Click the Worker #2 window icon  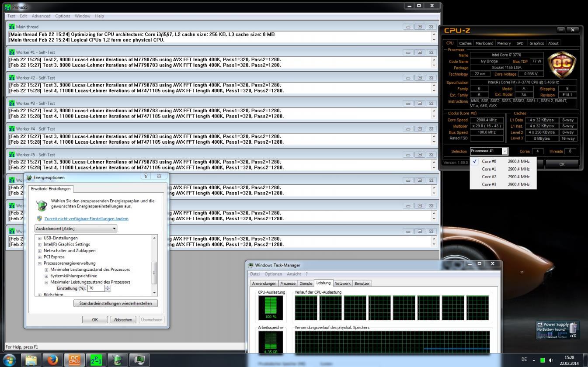[x=12, y=78]
